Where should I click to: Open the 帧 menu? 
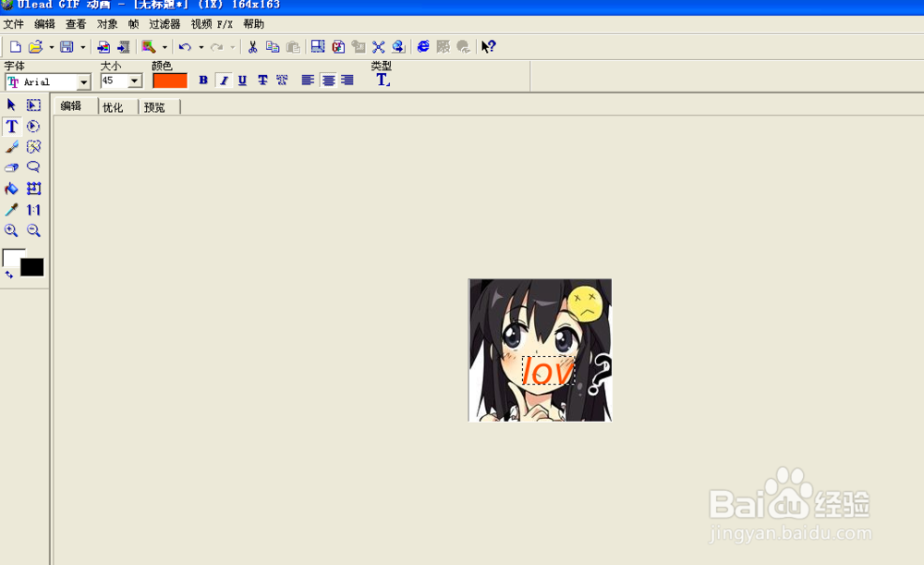pyautogui.click(x=133, y=24)
